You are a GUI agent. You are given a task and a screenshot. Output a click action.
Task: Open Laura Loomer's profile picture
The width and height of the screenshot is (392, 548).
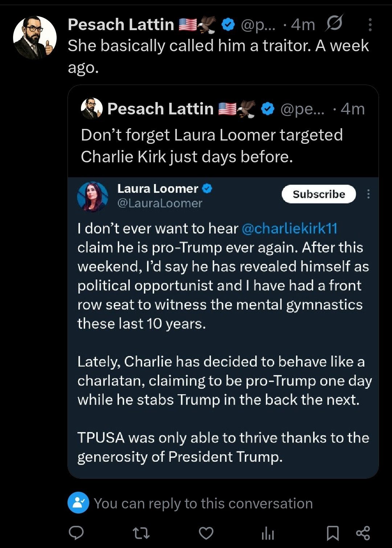93,196
